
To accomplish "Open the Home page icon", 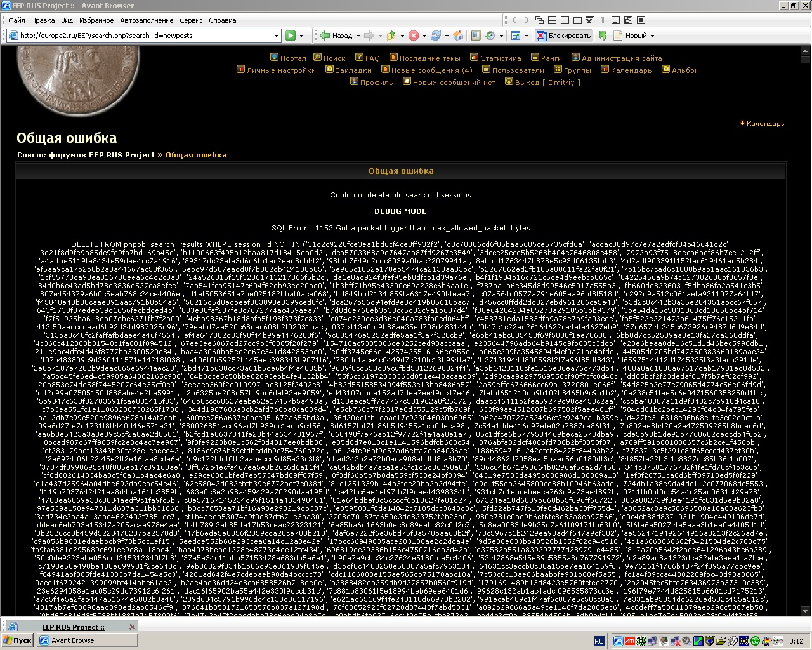I will pyautogui.click(x=458, y=36).
